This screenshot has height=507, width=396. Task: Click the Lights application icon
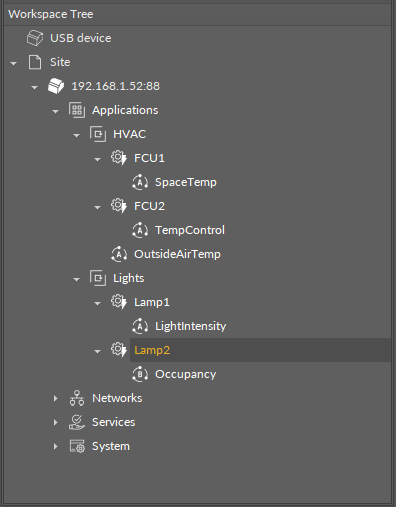98,278
